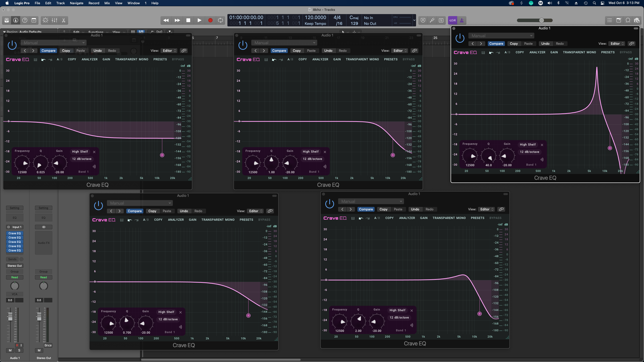This screenshot has height=362, width=644.
Task: Click the red Record button
Action: [x=210, y=20]
